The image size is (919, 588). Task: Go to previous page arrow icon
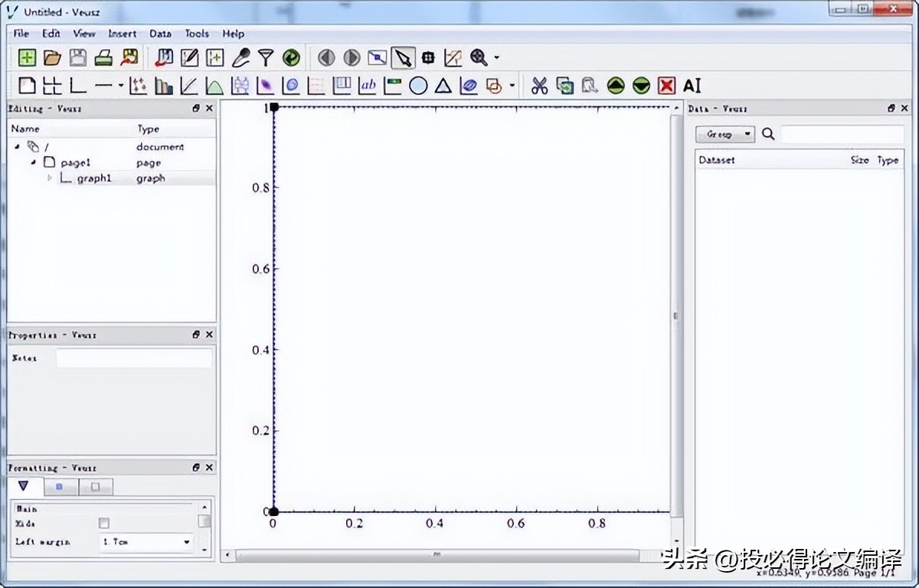pyautogui.click(x=327, y=57)
